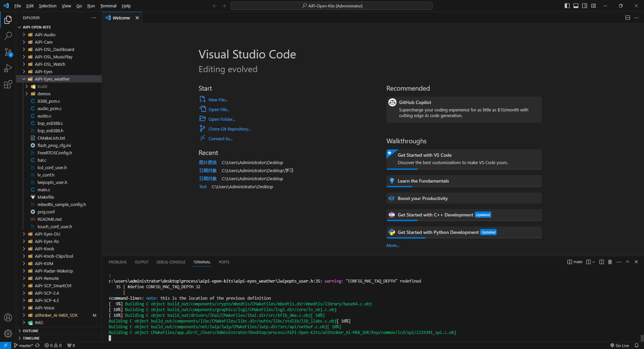Click the New File... link
The height and width of the screenshot is (349, 644).
click(218, 100)
